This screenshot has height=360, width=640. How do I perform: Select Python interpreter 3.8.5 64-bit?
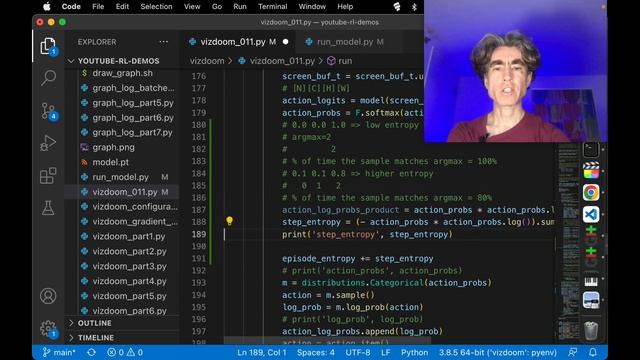click(498, 352)
